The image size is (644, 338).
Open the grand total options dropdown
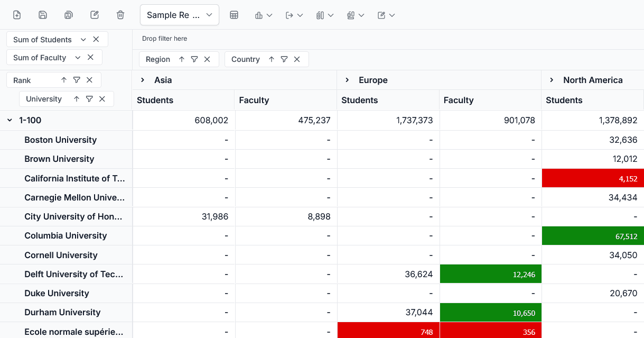tap(356, 15)
